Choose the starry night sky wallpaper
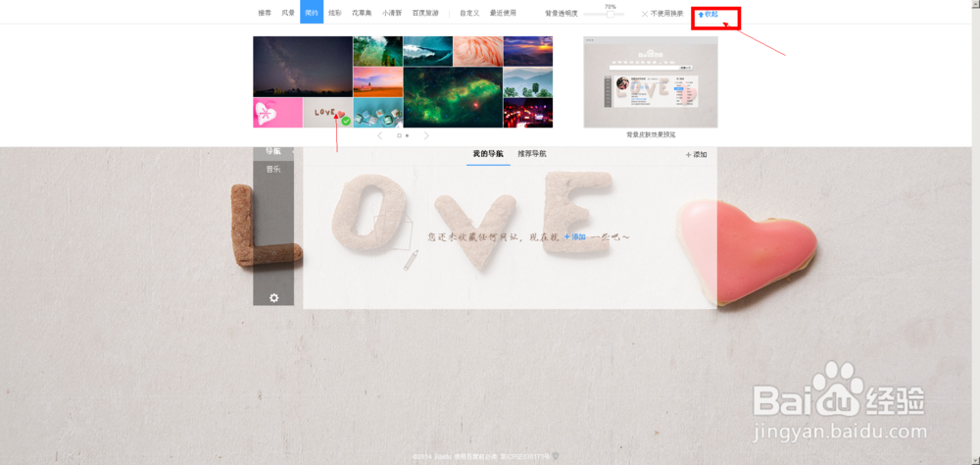Image resolution: width=980 pixels, height=465 pixels. click(303, 66)
